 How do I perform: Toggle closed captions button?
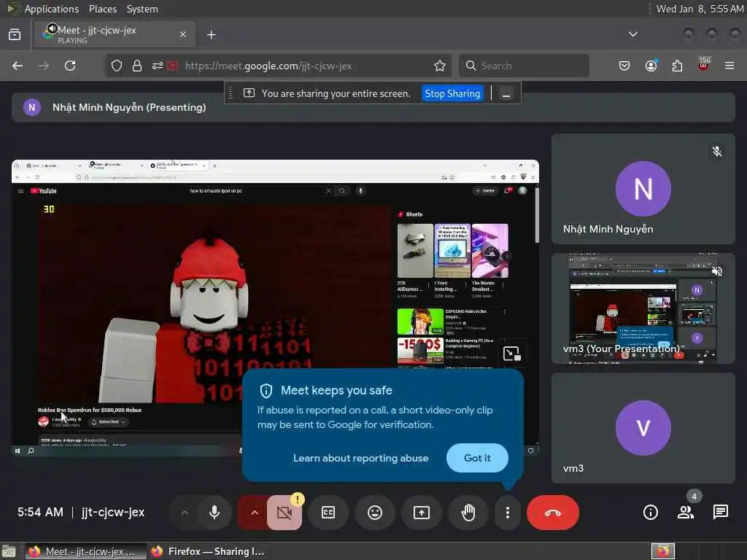click(x=328, y=513)
